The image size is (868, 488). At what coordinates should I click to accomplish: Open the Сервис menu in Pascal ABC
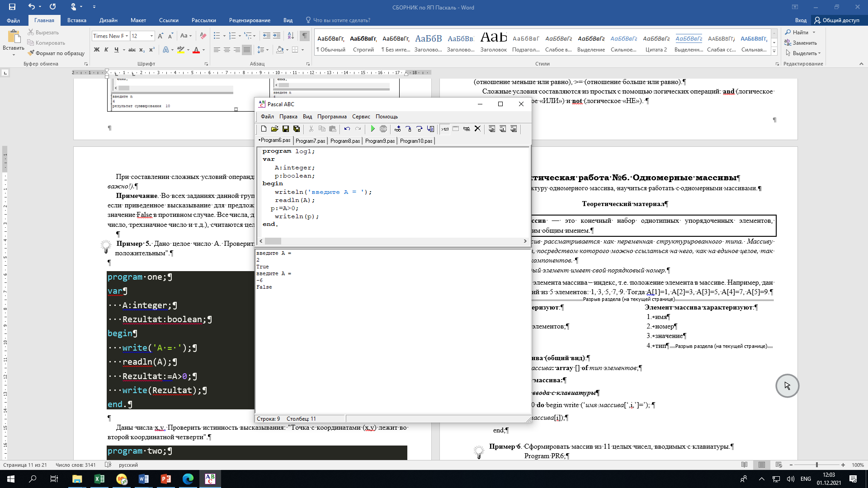[x=361, y=117]
